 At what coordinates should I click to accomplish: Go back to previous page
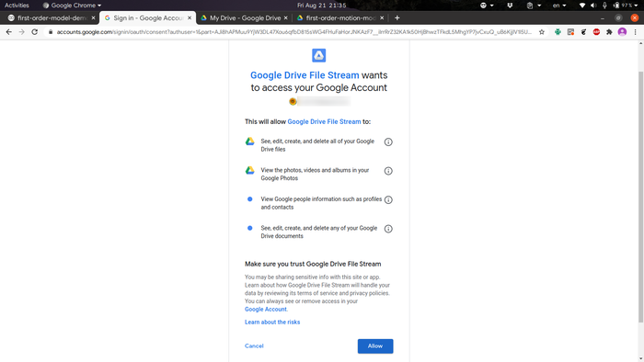(8, 32)
